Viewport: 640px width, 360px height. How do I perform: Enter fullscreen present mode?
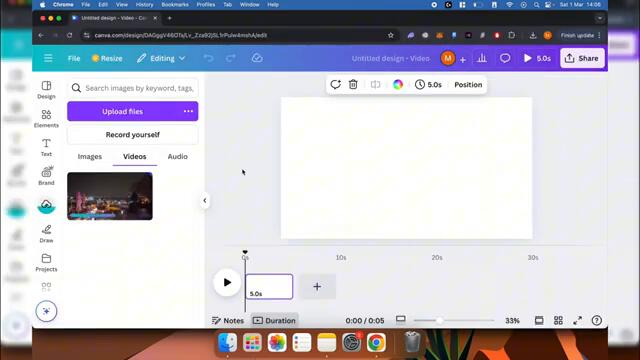point(577,320)
